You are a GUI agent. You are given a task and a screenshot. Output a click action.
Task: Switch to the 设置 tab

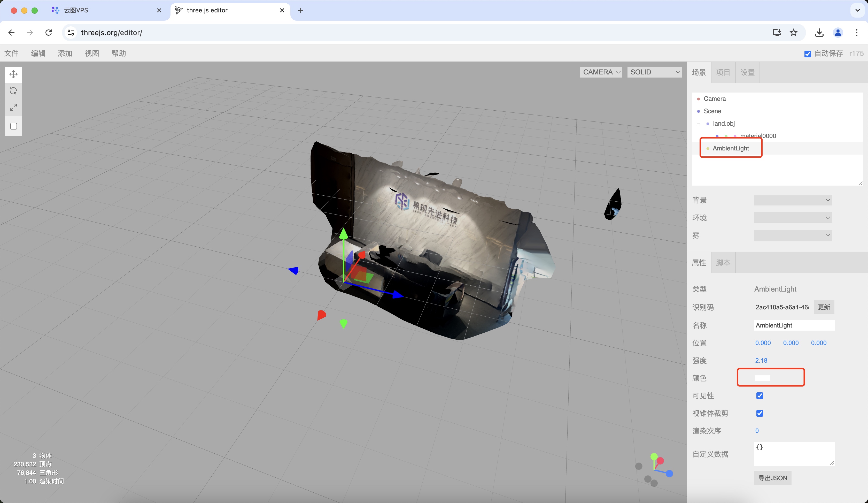click(747, 72)
